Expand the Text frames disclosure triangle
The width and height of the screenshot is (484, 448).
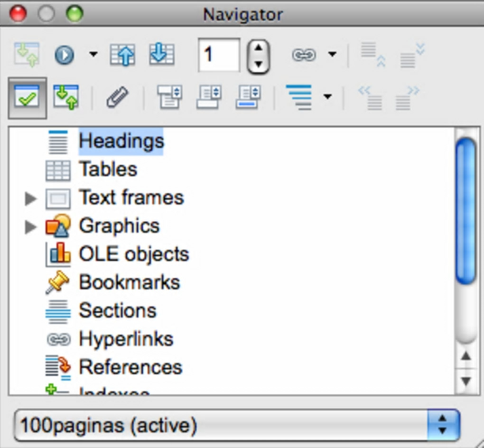30,198
